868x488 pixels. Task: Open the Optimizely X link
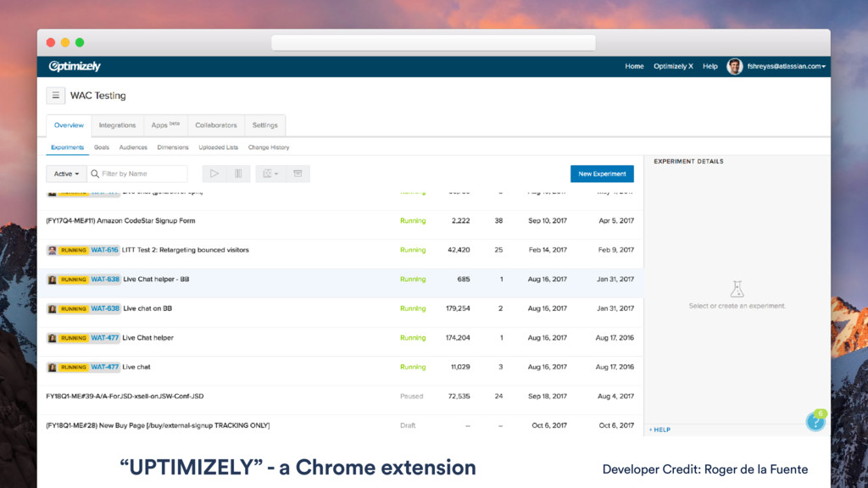coord(673,66)
